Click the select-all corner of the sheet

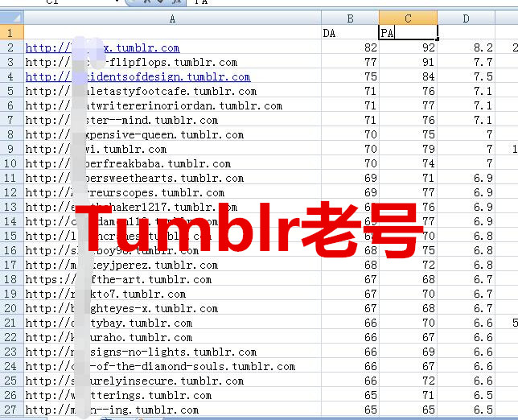[12, 18]
